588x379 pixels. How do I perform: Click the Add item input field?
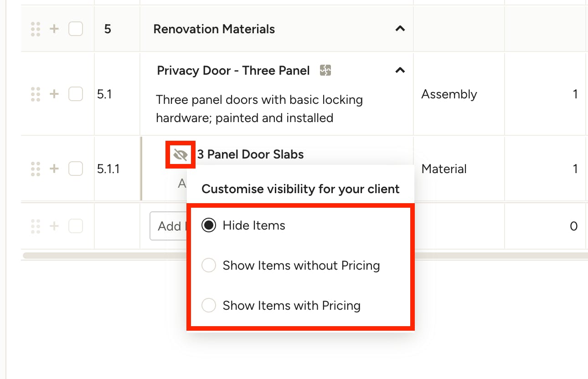(x=169, y=226)
